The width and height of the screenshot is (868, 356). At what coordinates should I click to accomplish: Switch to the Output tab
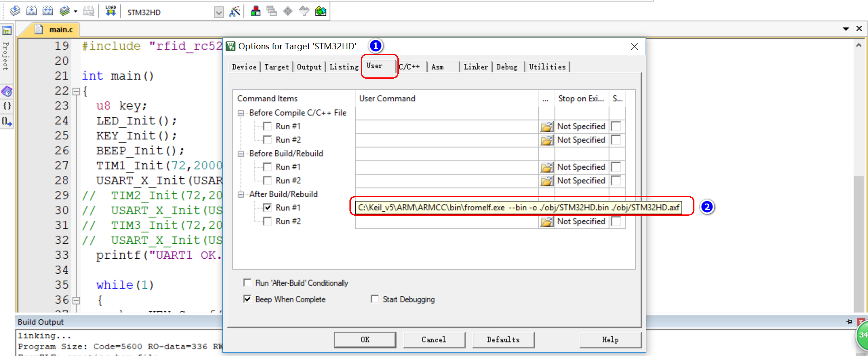pos(309,67)
